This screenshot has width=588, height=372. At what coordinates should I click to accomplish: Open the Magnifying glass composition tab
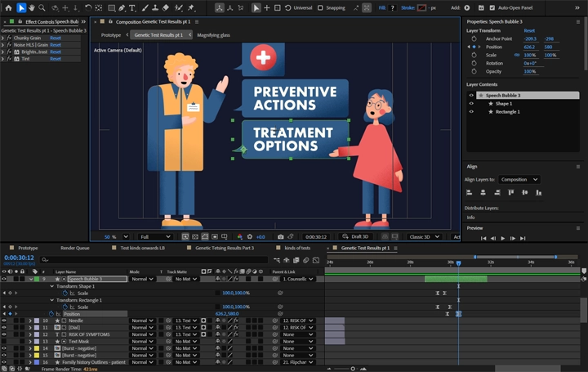213,35
